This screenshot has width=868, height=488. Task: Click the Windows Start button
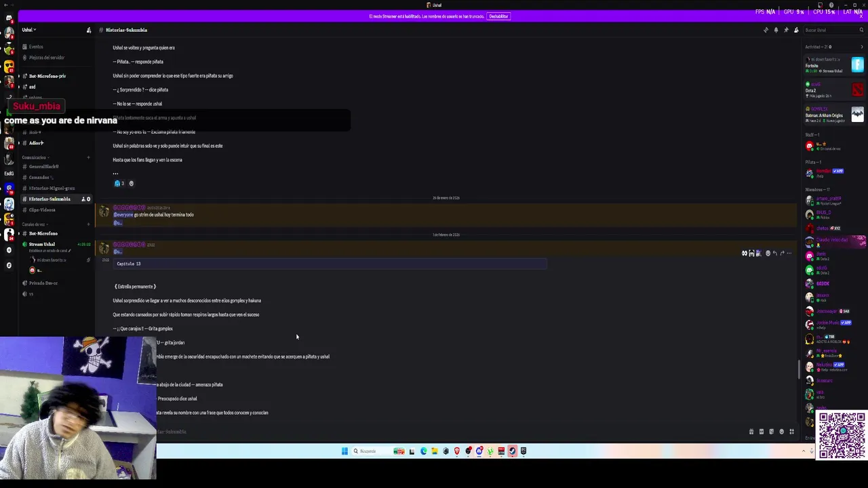[x=344, y=451]
